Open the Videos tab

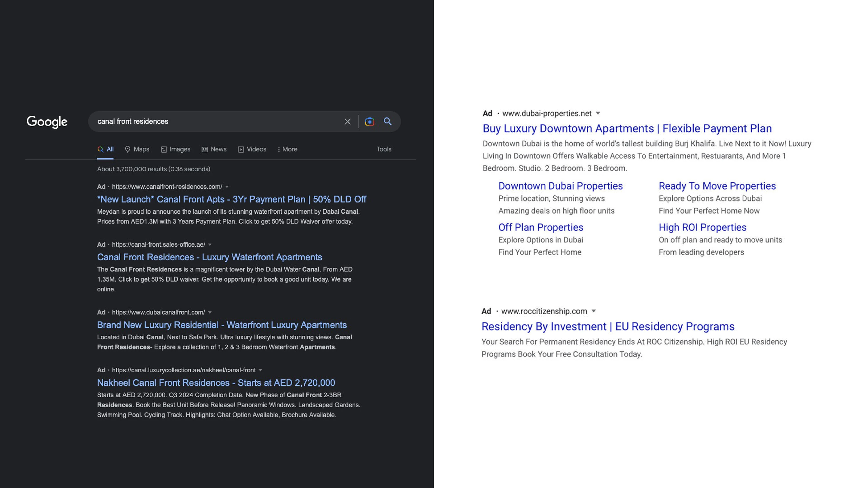point(252,149)
